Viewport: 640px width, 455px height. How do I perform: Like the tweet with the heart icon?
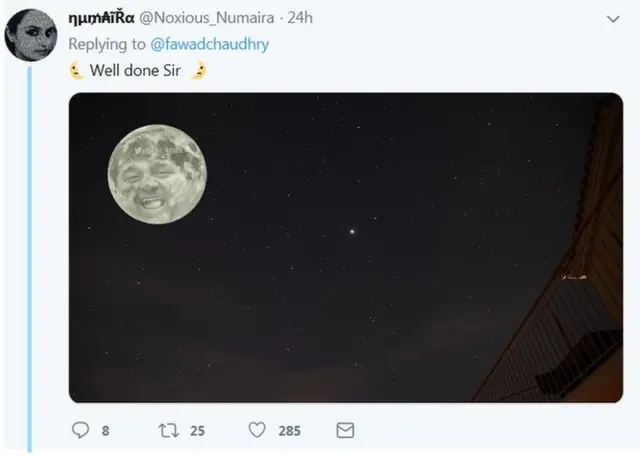pyautogui.click(x=257, y=430)
